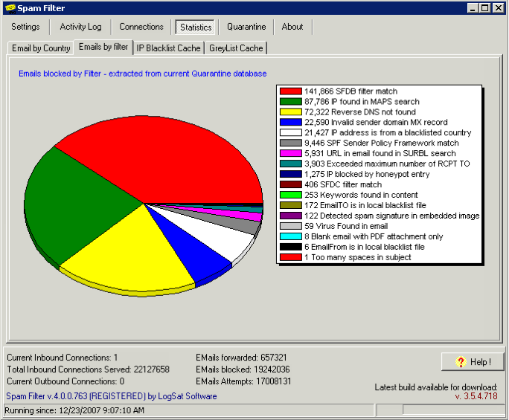Click the Help button
The width and height of the screenshot is (509, 420).
pos(473,362)
